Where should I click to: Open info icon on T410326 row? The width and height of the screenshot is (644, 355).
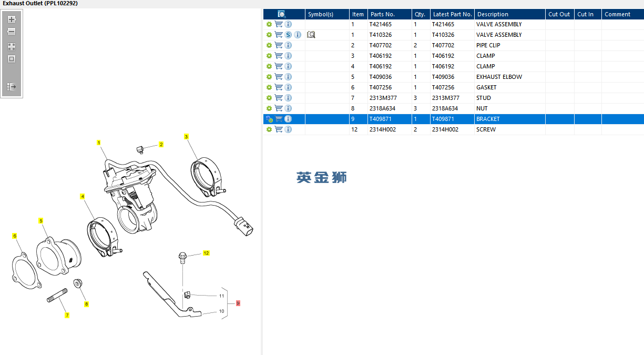tap(298, 35)
